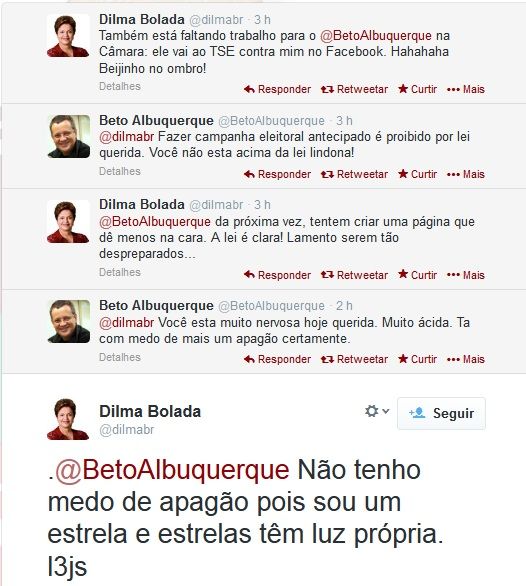Reply to Beto's 'muito nervosa' tweet
The image size is (526, 586).
point(277,359)
